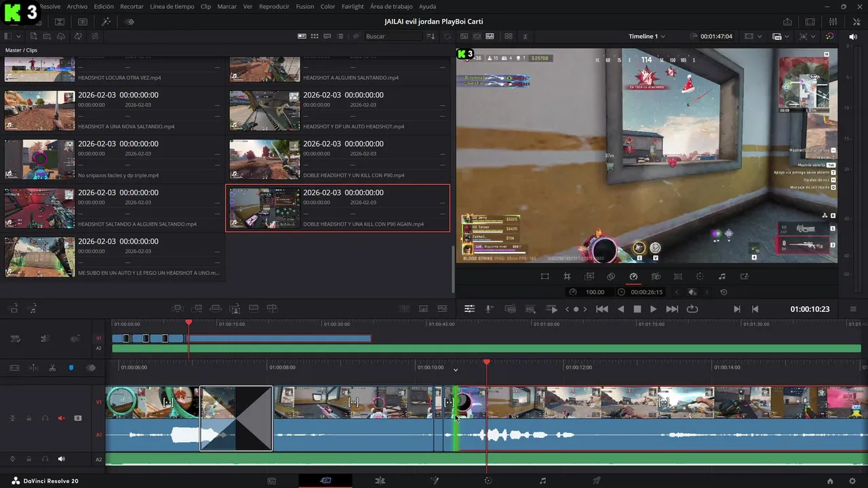Open the Effects magic wand panel
Screen dimensions: 868x488
(x=106, y=22)
